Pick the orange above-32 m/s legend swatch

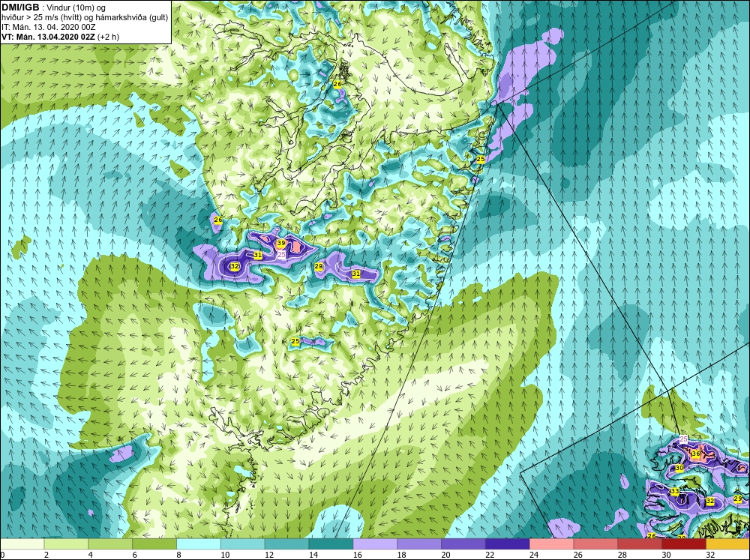728,544
